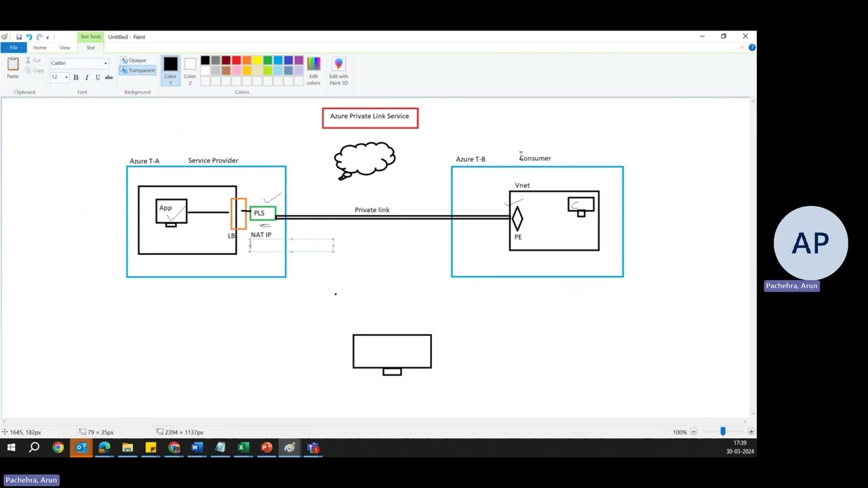The image size is (868, 488).
Task: Pick purple swatch in palette
Action: click(x=298, y=60)
